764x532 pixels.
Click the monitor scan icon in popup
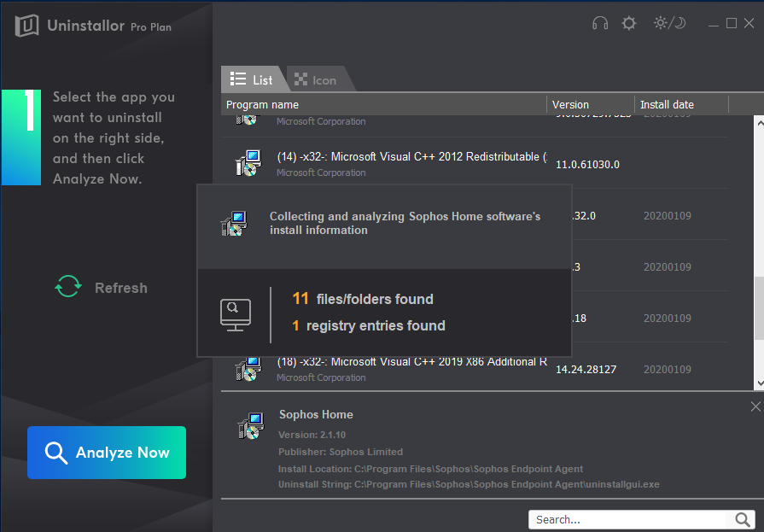coord(236,314)
